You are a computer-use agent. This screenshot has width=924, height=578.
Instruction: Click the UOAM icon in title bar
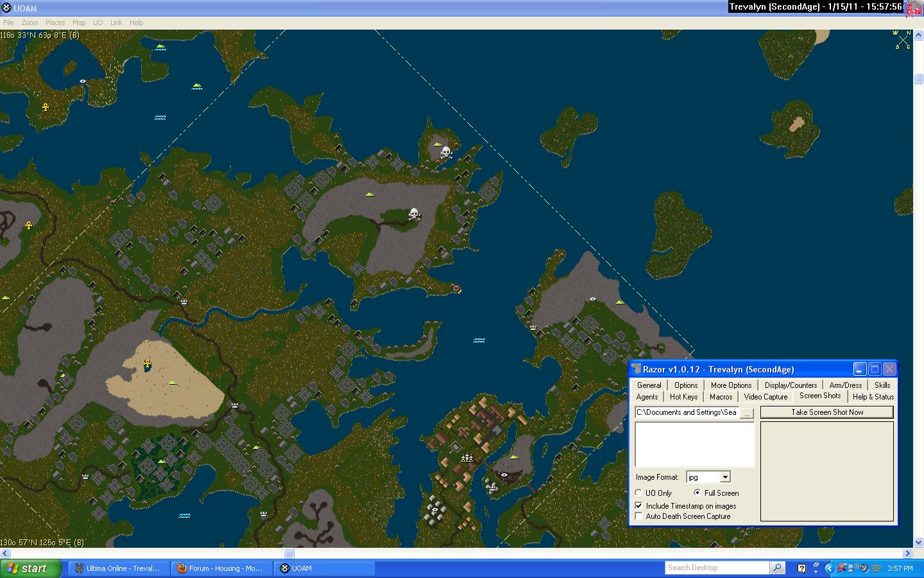(x=6, y=8)
